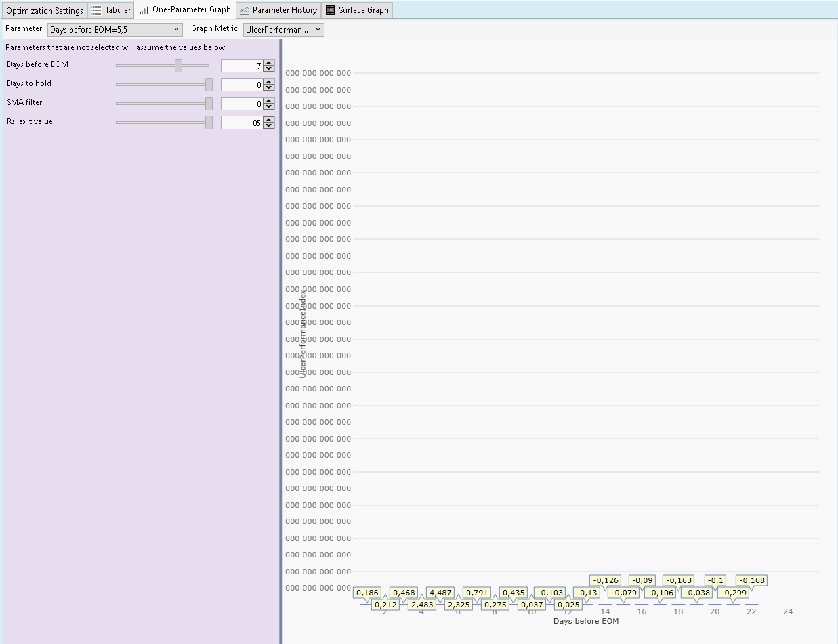Click the 0,186 data label on the chart
The image size is (838, 644).
click(x=366, y=592)
